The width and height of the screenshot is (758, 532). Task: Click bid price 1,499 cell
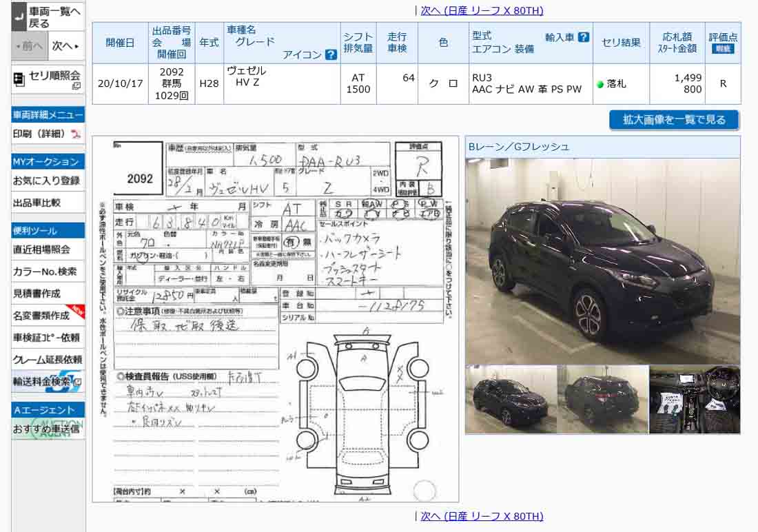coord(677,83)
